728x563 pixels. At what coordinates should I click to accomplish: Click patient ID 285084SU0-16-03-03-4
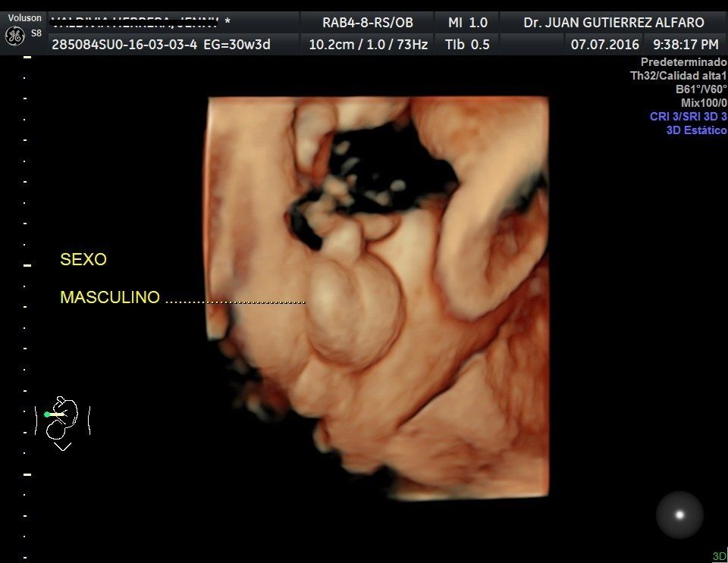point(124,45)
